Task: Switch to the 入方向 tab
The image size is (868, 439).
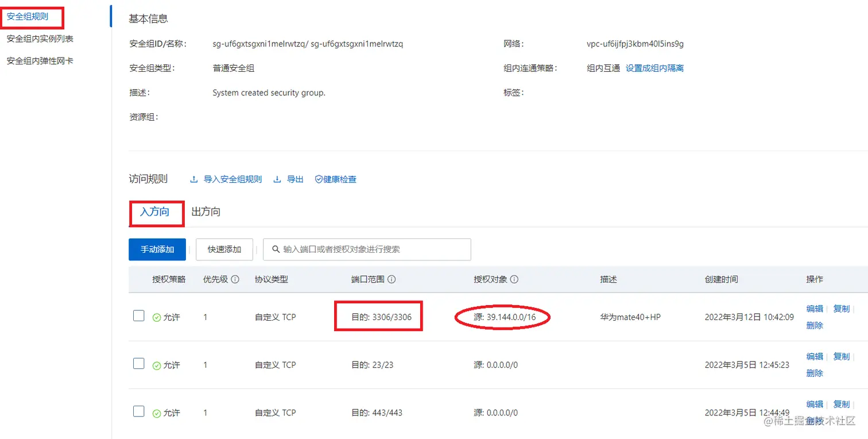Action: point(155,212)
